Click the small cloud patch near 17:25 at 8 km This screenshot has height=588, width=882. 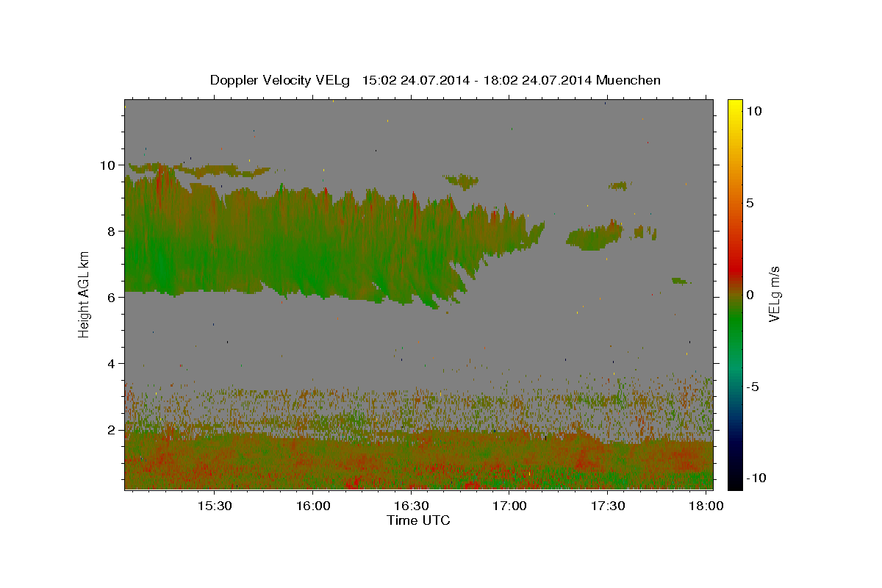click(x=594, y=237)
